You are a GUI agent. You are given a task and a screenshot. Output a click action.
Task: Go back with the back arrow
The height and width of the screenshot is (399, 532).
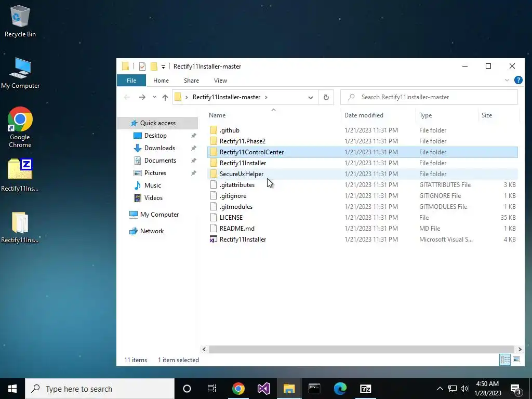pyautogui.click(x=127, y=97)
